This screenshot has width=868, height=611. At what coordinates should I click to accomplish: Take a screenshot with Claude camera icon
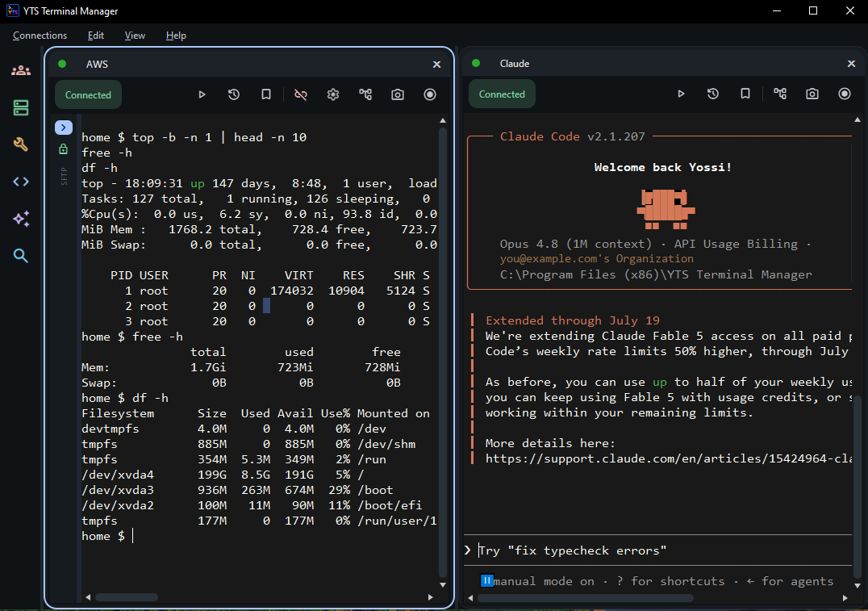pos(812,94)
